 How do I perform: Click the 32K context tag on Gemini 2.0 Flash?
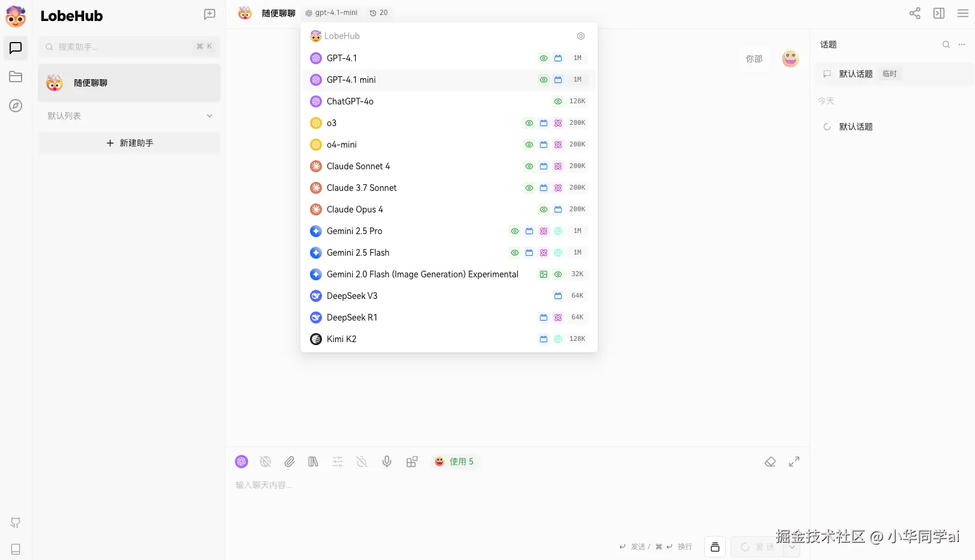[577, 274]
